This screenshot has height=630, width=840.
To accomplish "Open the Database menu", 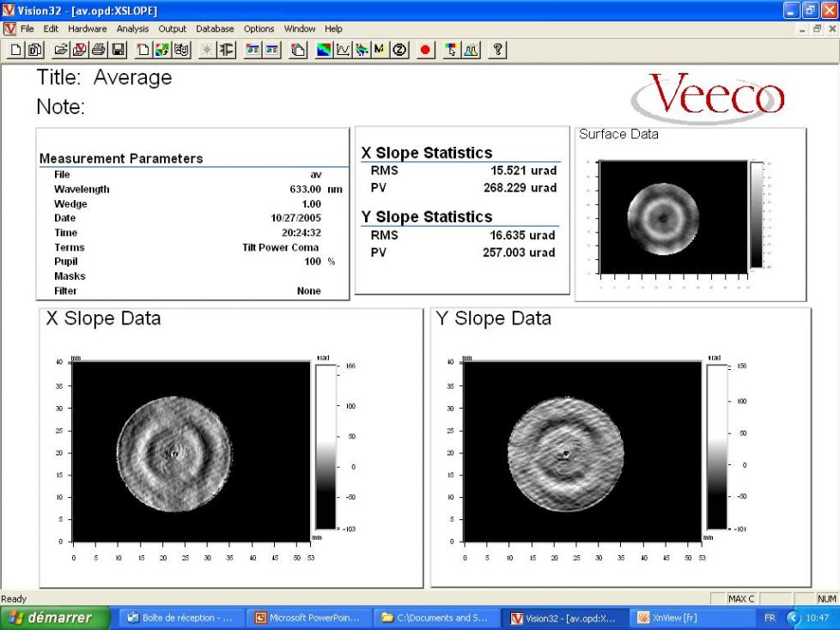I will click(x=214, y=29).
